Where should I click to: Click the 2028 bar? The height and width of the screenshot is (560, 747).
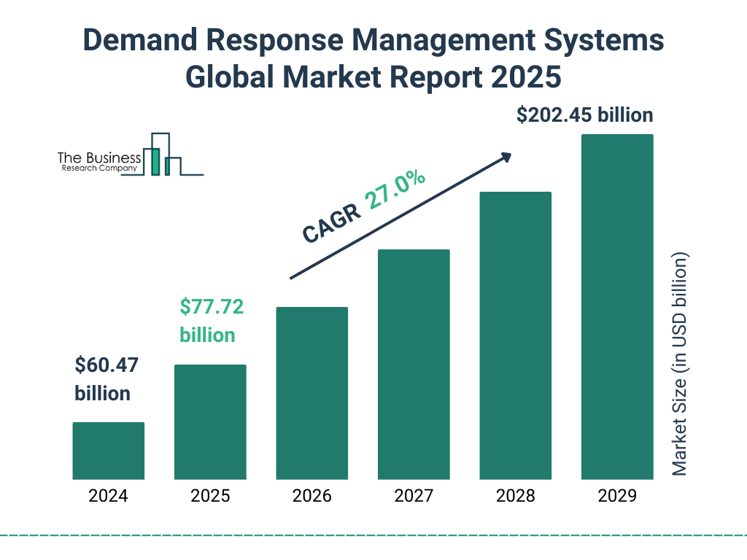tap(516, 335)
